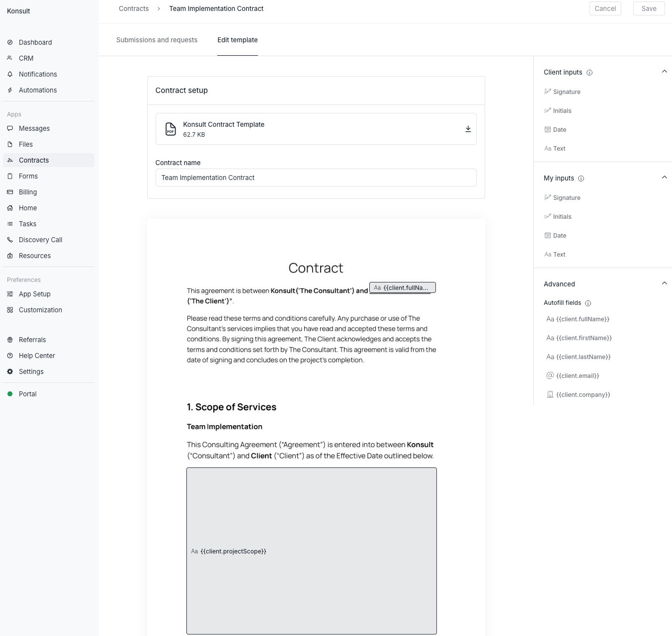Insert the {{client.email}} autofill field
The height and width of the screenshot is (636, 672).
578,375
